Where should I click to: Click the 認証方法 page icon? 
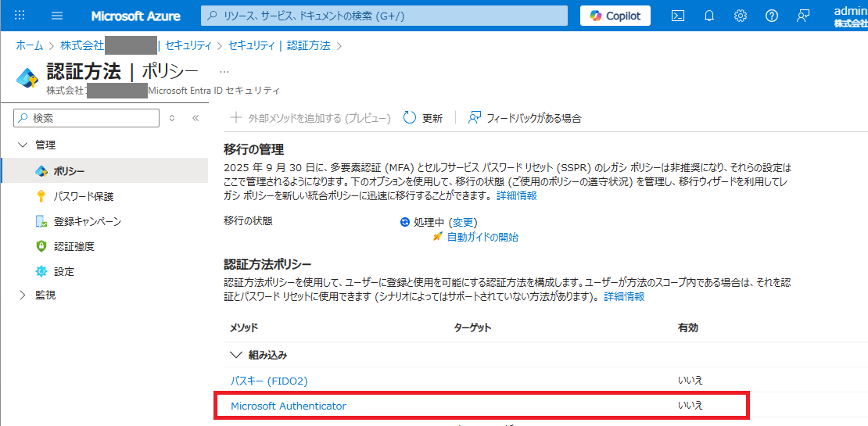27,78
